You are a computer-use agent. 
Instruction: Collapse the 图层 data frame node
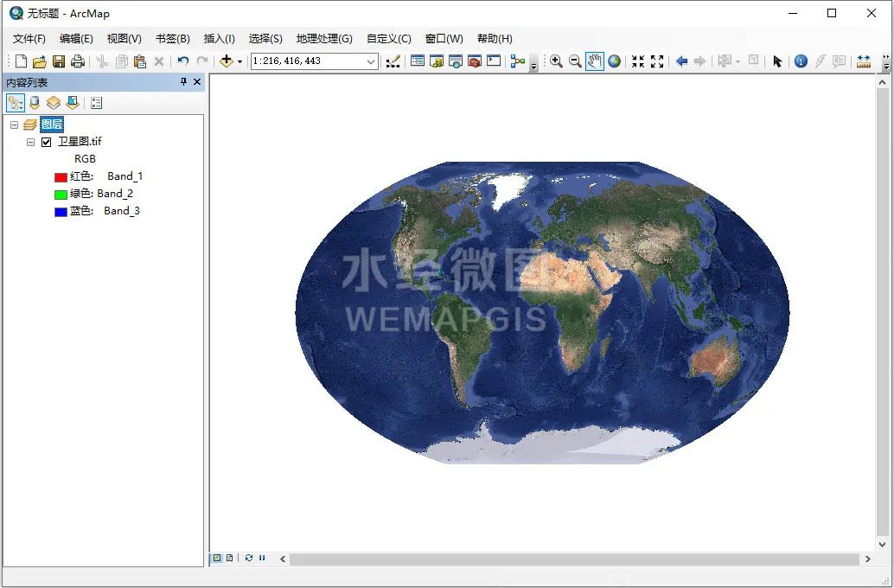(14, 124)
